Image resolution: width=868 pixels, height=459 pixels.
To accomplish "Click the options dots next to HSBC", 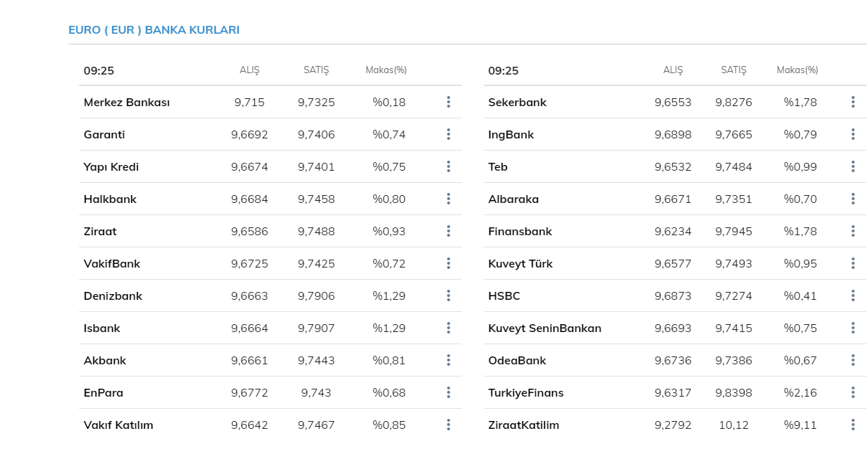I will tap(853, 295).
